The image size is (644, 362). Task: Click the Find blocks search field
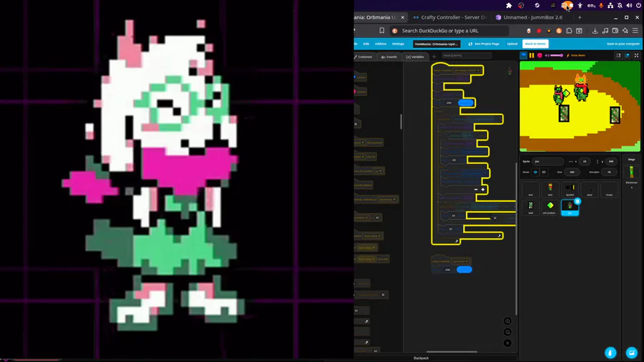click(x=467, y=55)
